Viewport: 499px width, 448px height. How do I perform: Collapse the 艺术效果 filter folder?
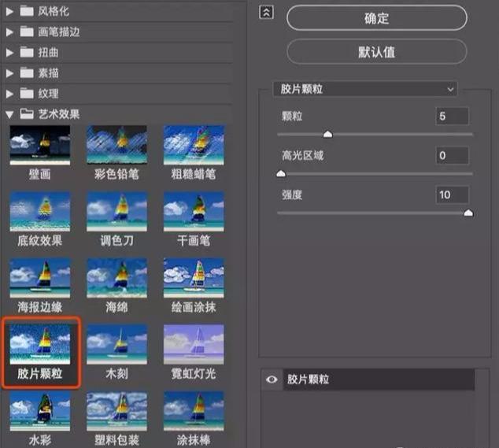pyautogui.click(x=9, y=115)
